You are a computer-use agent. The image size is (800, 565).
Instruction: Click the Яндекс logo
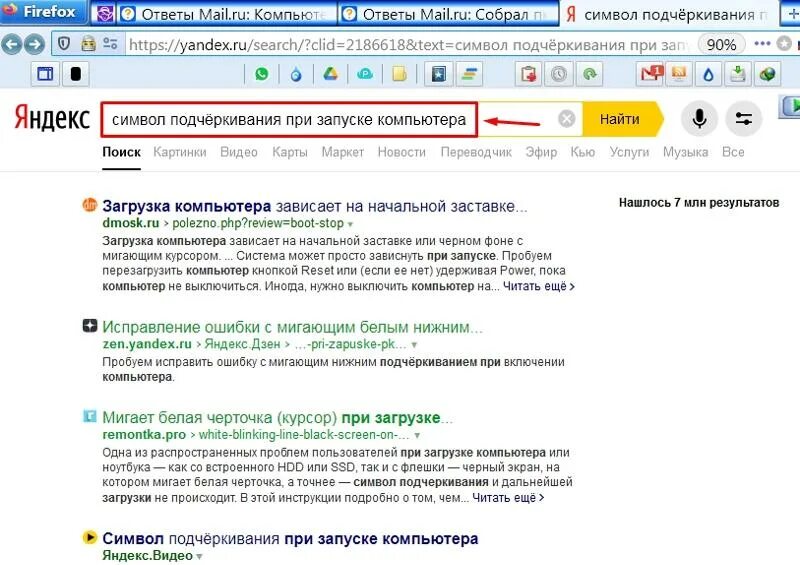pos(52,118)
